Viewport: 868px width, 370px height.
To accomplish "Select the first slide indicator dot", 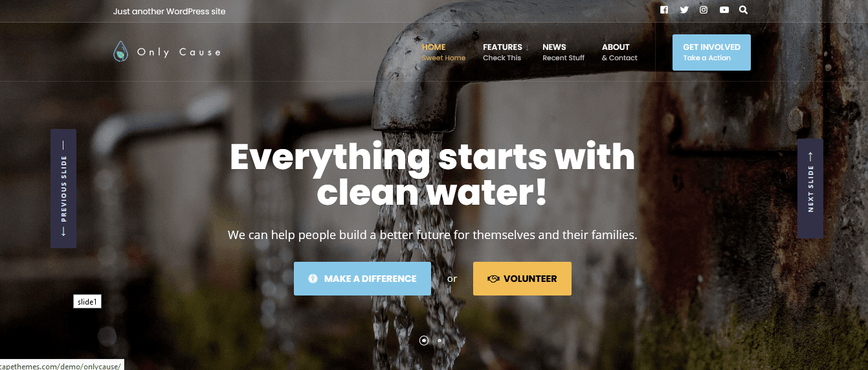I will click(424, 340).
